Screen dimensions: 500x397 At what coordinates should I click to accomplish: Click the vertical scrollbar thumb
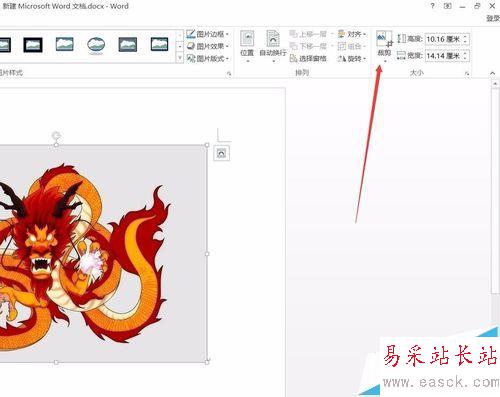(x=495, y=192)
